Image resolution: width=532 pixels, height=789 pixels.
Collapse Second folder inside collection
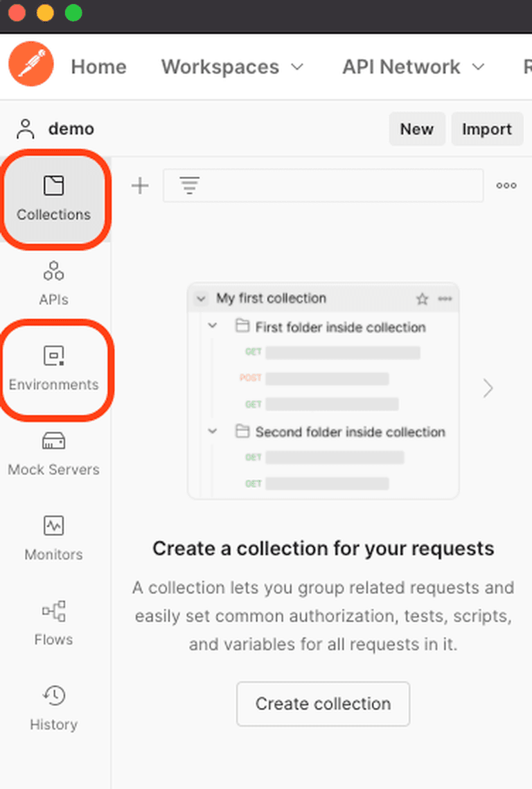click(213, 431)
